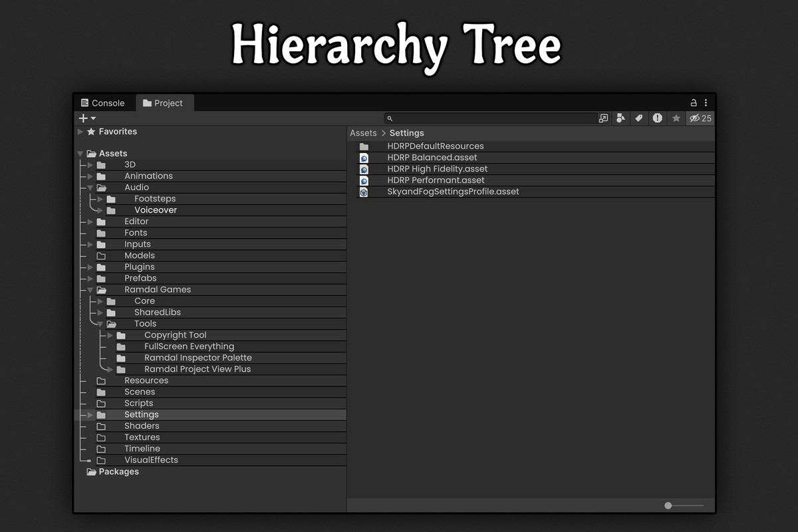Open the Project panel kebab menu
Image resolution: width=798 pixels, height=532 pixels.
(706, 102)
